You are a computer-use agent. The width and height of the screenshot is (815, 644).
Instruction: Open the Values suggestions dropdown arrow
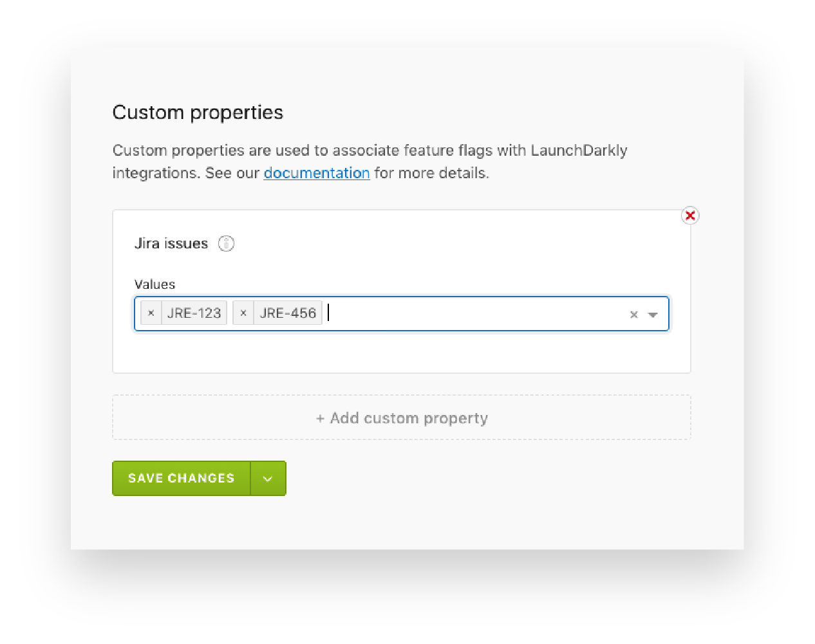[653, 315]
